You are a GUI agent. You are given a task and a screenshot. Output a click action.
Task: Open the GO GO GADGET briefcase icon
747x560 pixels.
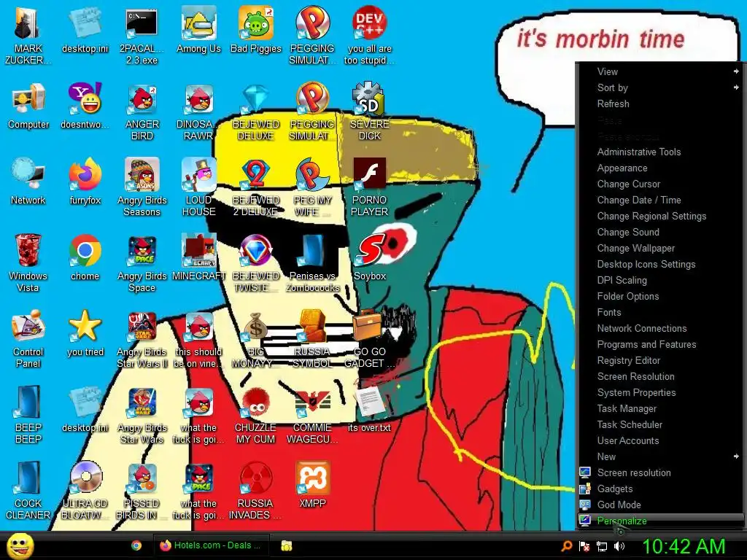pos(370,339)
